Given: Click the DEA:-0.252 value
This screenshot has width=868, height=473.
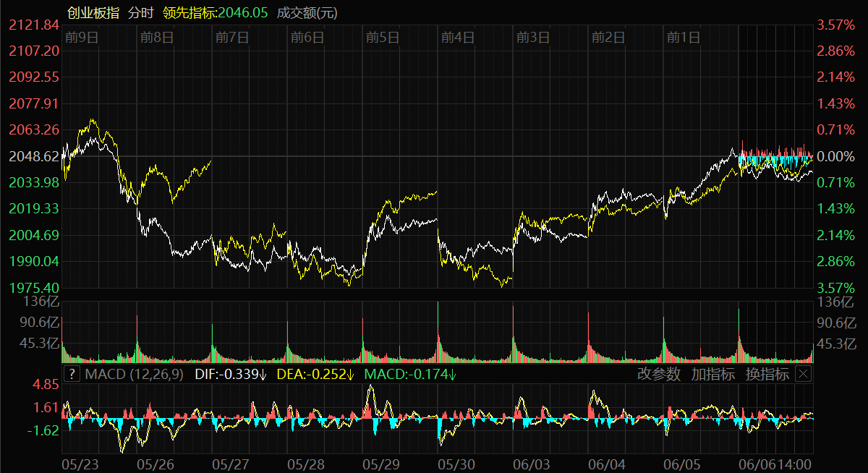Looking at the screenshot, I should tap(315, 374).
